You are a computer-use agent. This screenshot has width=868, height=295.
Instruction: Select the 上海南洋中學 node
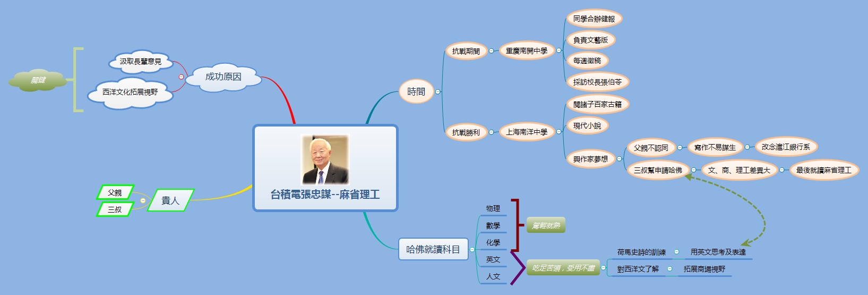(527, 132)
